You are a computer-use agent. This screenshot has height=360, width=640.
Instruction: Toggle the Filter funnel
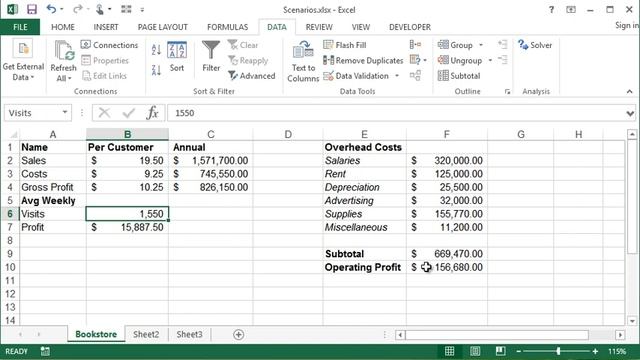coord(211,56)
